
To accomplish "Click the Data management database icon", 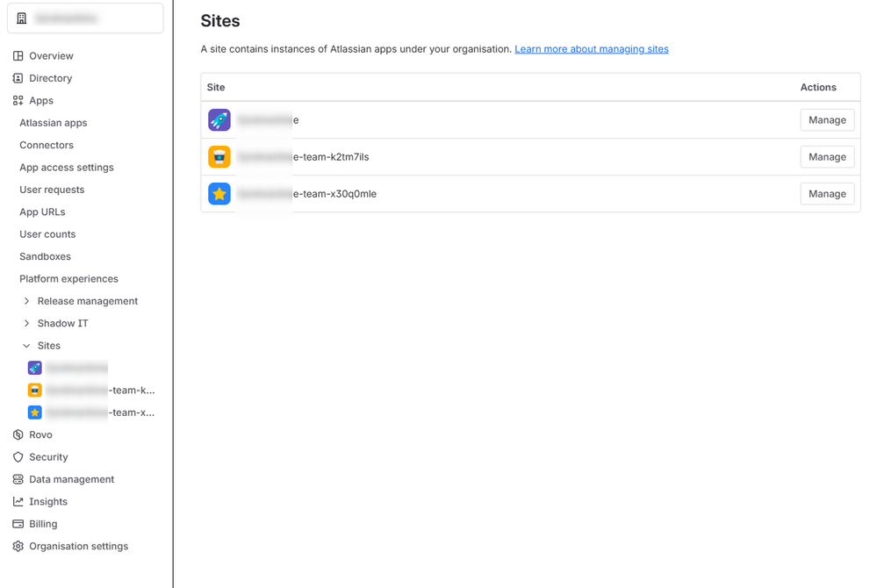I will coord(18,479).
